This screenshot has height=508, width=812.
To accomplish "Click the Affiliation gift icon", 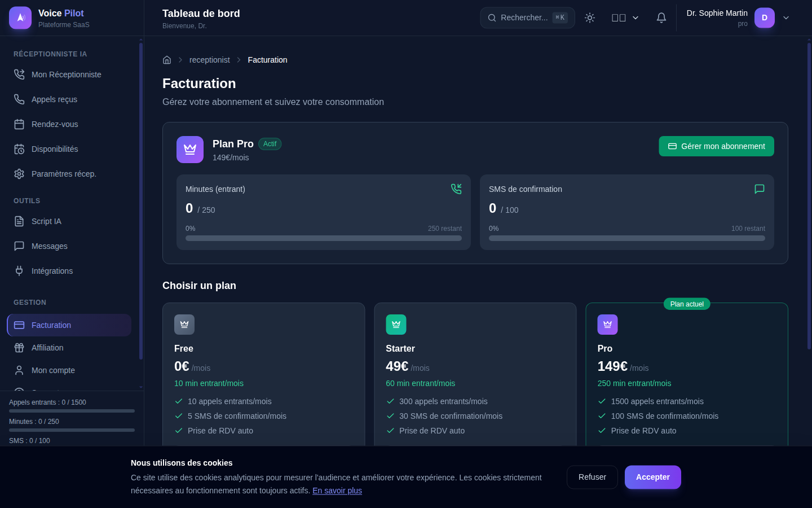I will click(x=19, y=348).
